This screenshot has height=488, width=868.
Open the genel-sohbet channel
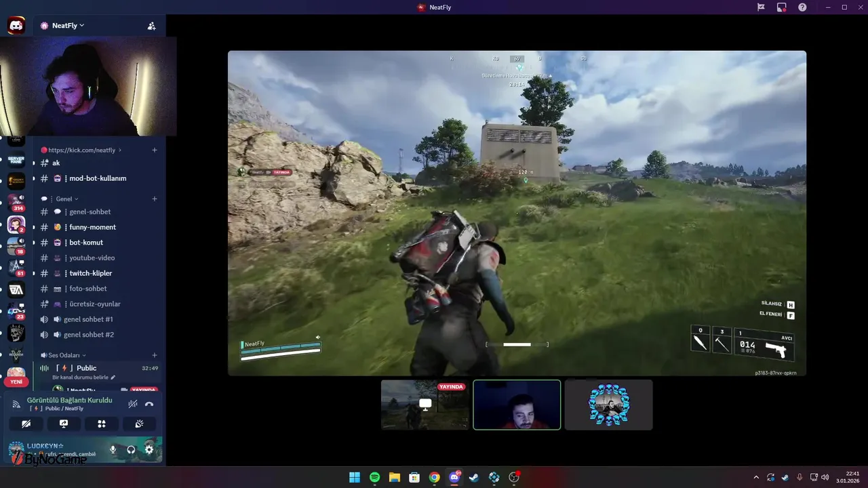pos(98,211)
